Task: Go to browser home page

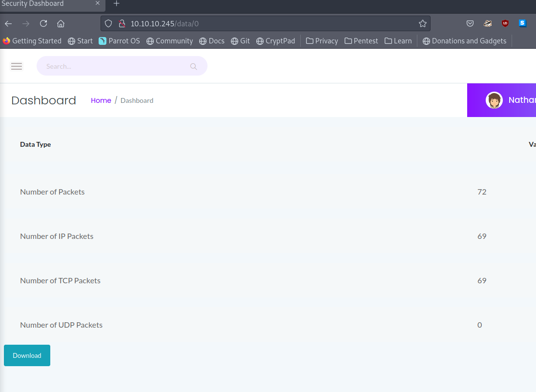Action: pos(61,23)
